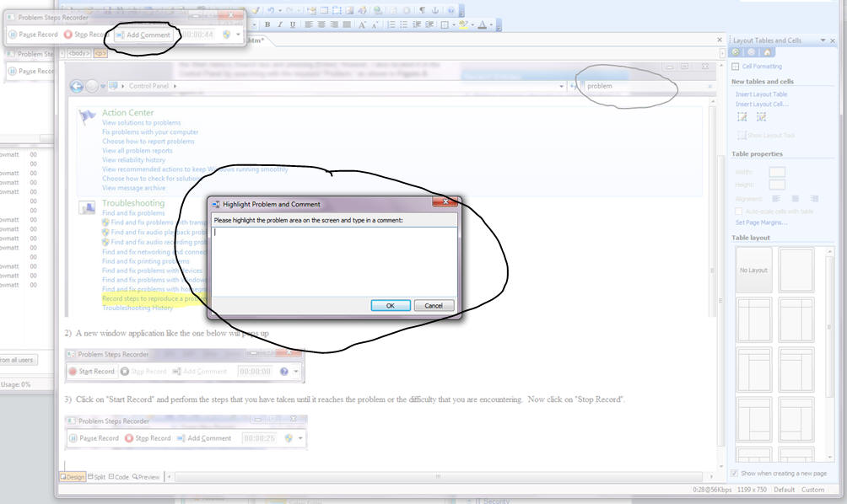Click the Format Painter brush icon
847x504 pixels.
coord(256,10)
